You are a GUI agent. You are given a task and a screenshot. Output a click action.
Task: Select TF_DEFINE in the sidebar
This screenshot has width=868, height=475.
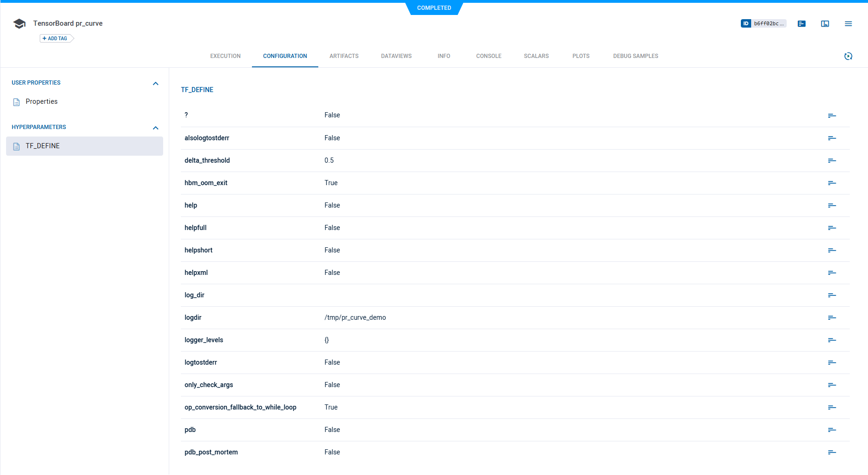pyautogui.click(x=43, y=146)
